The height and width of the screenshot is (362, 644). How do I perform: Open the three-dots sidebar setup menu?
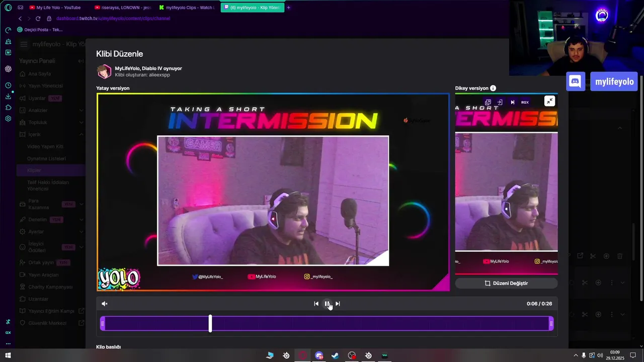tap(8, 344)
